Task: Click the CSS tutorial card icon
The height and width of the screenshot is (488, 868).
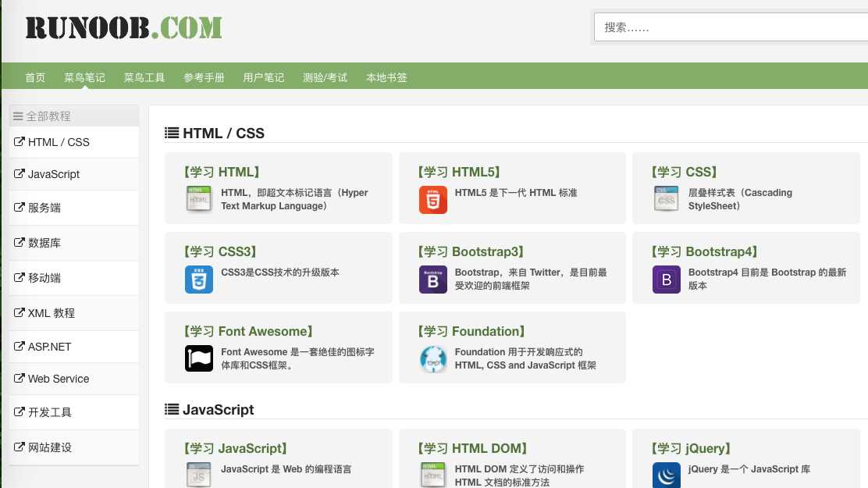Action: point(666,198)
